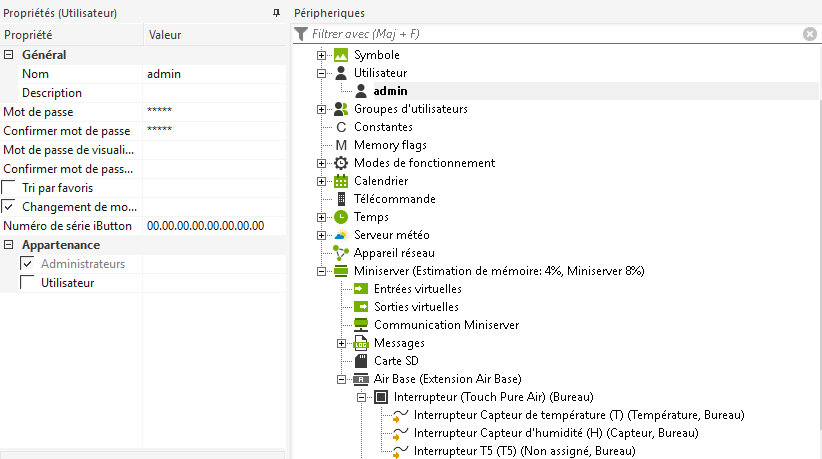
Task: Click the Memory flags M icon
Action: [341, 145]
